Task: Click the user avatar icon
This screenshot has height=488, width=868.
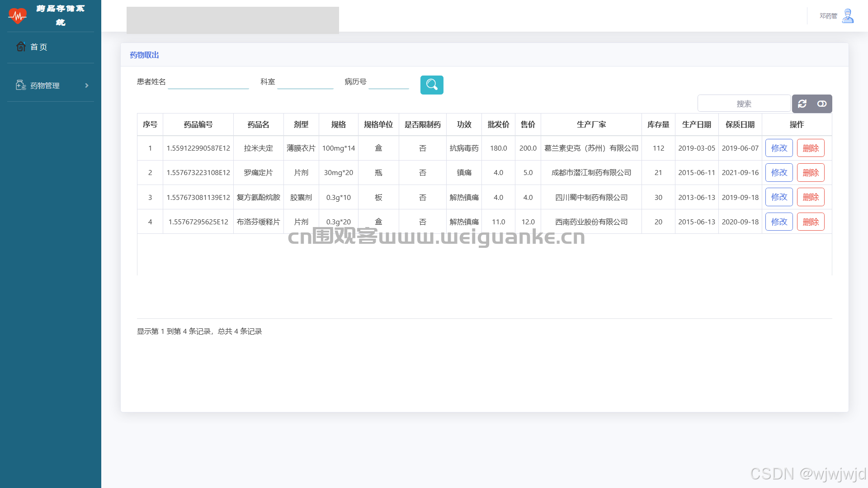Action: click(x=848, y=16)
